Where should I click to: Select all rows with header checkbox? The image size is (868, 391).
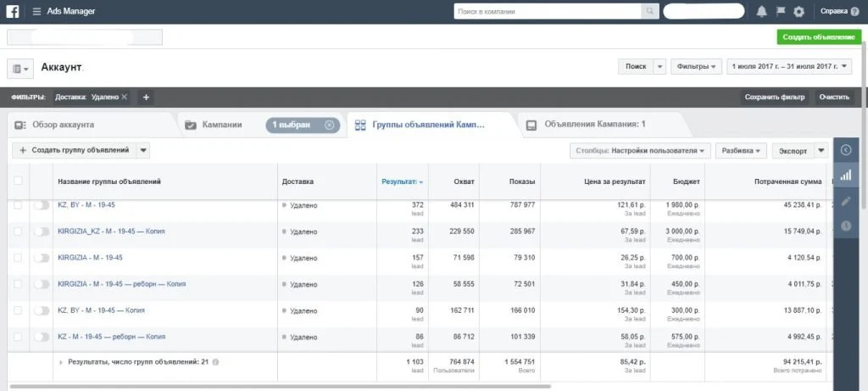click(18, 181)
